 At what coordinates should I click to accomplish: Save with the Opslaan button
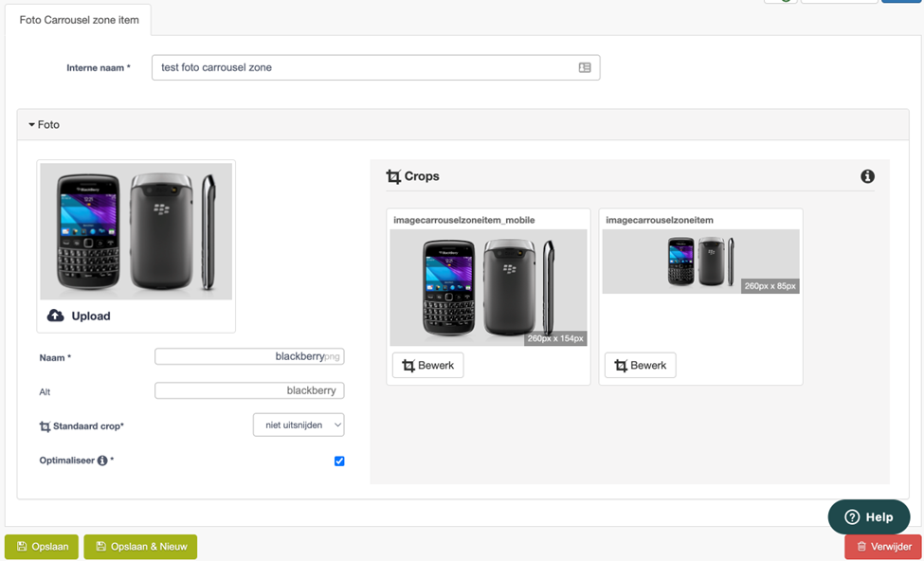click(42, 547)
